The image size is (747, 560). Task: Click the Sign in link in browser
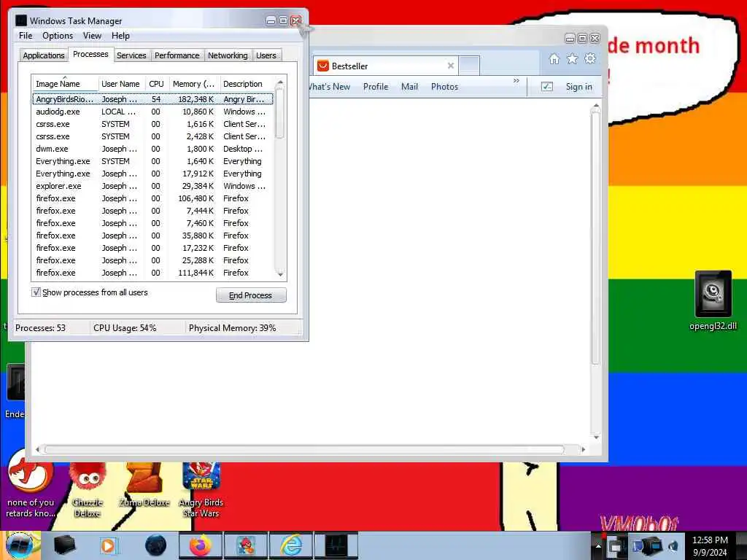tap(578, 87)
